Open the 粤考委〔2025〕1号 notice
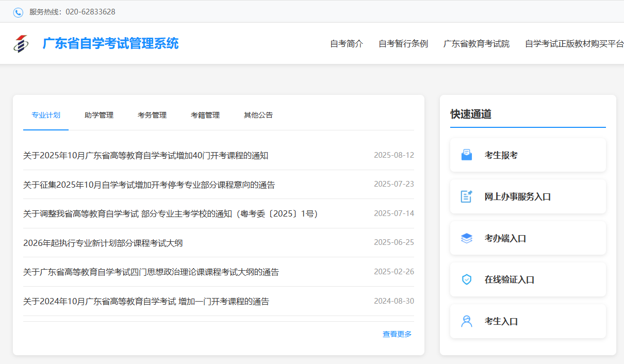Image resolution: width=624 pixels, height=364 pixels. [x=170, y=213]
